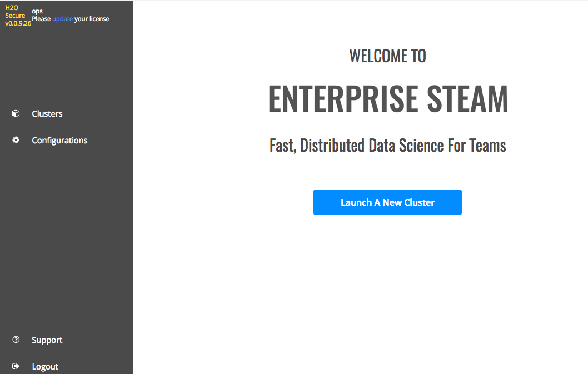
Task: Click the Launch A New Cluster blue button
Action: [387, 202]
